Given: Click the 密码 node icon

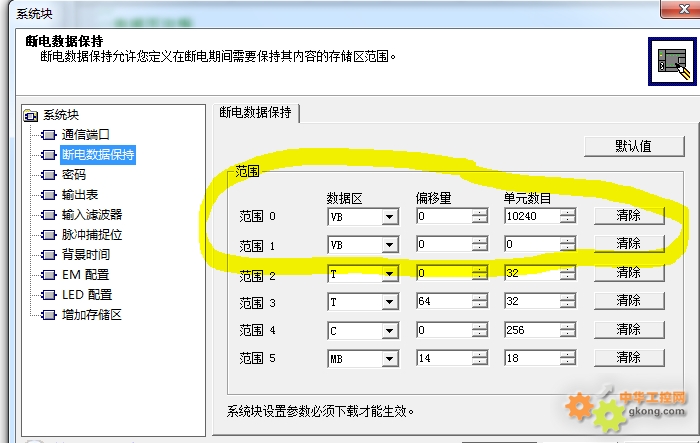Looking at the screenshot, I should point(48,175).
